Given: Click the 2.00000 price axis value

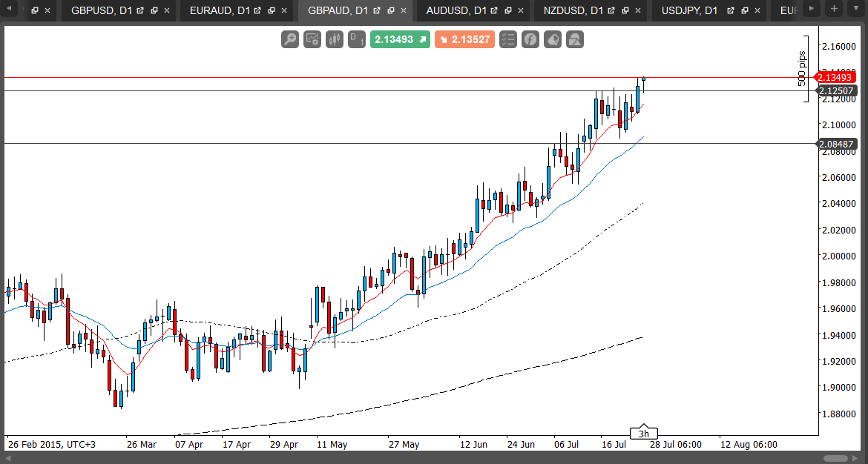Looking at the screenshot, I should [840, 256].
